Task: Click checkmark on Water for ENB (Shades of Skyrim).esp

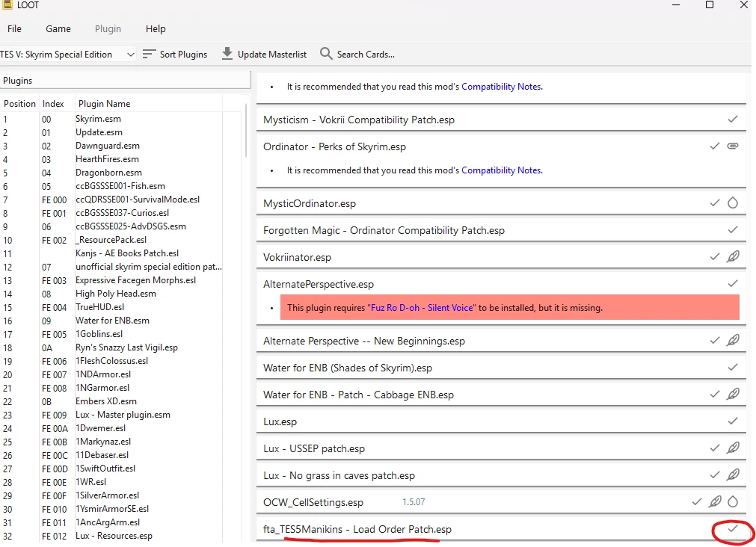Action: [x=733, y=367]
